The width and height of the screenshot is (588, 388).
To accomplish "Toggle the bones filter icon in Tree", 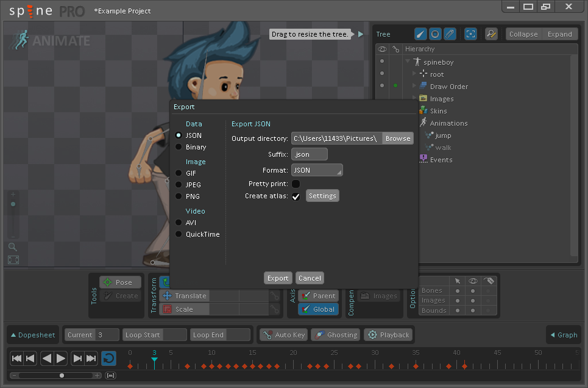I will pos(420,34).
